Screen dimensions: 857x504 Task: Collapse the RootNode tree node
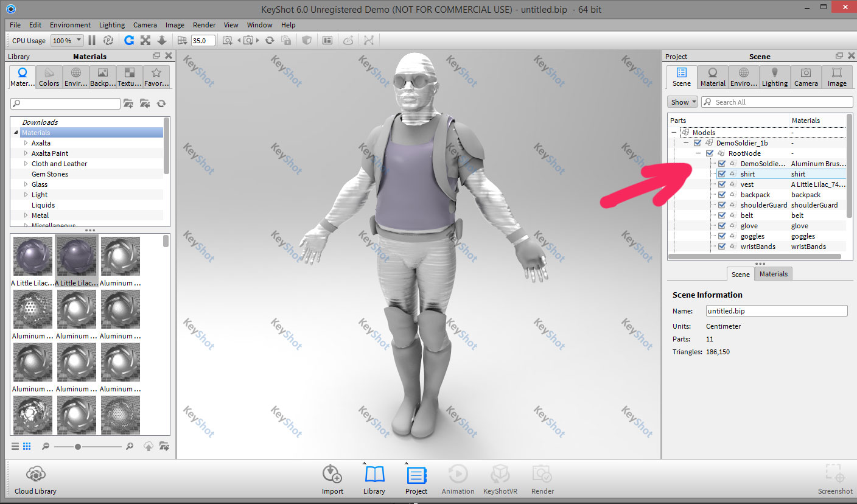pos(698,153)
